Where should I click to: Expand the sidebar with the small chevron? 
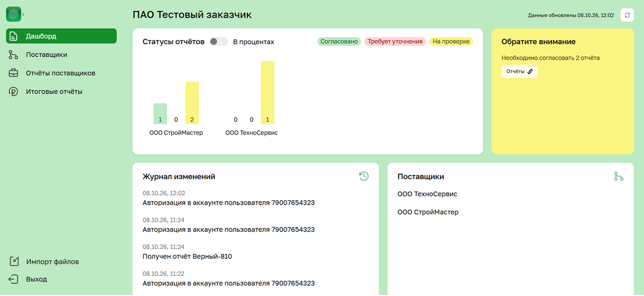tap(23, 14)
